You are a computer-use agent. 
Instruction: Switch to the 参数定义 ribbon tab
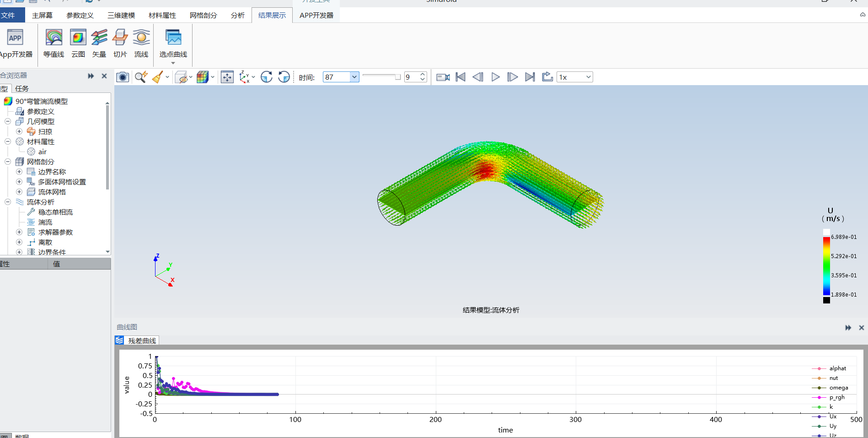(x=80, y=15)
